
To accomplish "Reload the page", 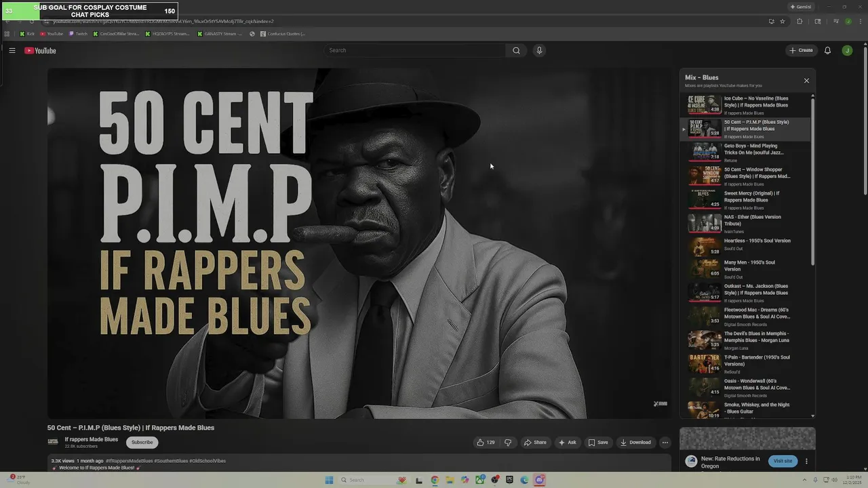I will click(x=31, y=21).
